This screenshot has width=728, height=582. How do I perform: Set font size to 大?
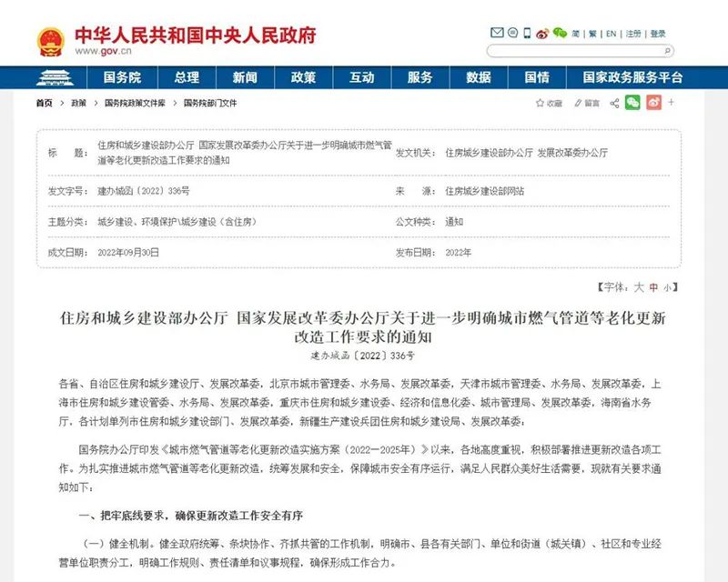[639, 287]
